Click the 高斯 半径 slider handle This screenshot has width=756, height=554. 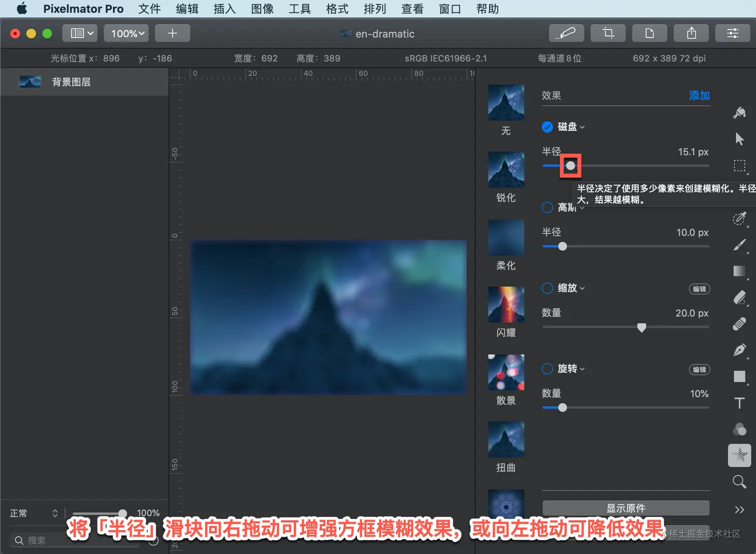[x=562, y=246]
